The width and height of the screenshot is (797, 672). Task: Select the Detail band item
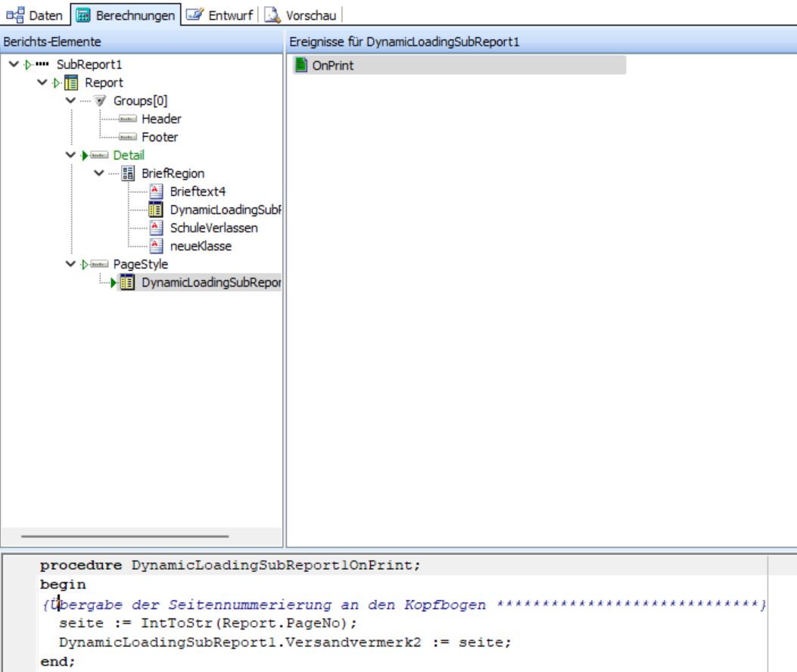tap(129, 155)
